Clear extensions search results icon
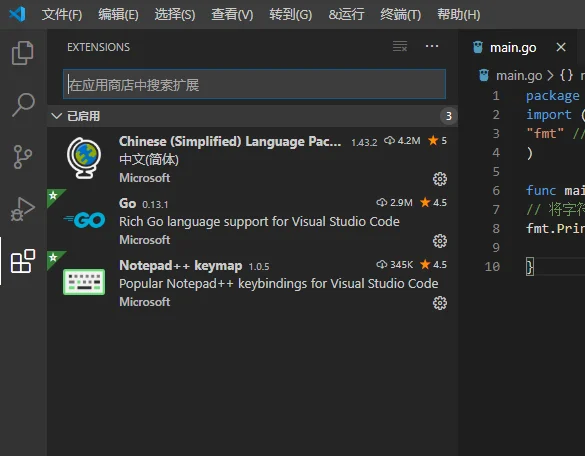The width and height of the screenshot is (585, 456). (400, 47)
